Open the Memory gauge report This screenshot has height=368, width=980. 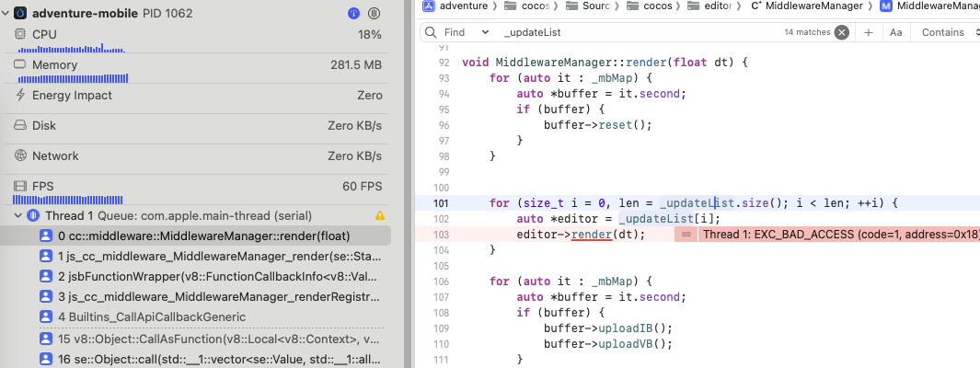point(198,69)
